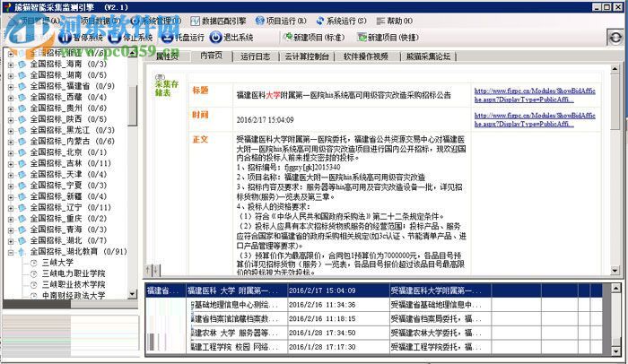Screen dimensions: 628x364
Task: Collapse the 全国招标_湖北教育 tree node
Action: tap(11, 252)
